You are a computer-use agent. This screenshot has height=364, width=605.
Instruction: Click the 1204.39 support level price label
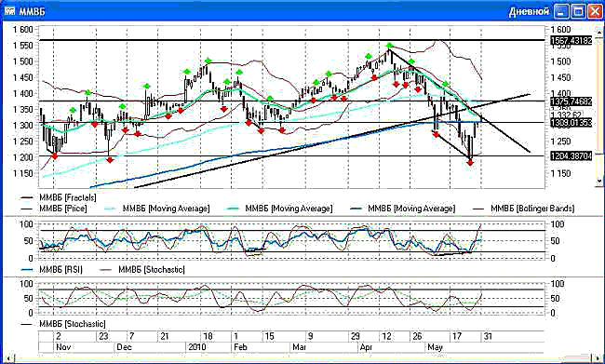click(x=571, y=156)
